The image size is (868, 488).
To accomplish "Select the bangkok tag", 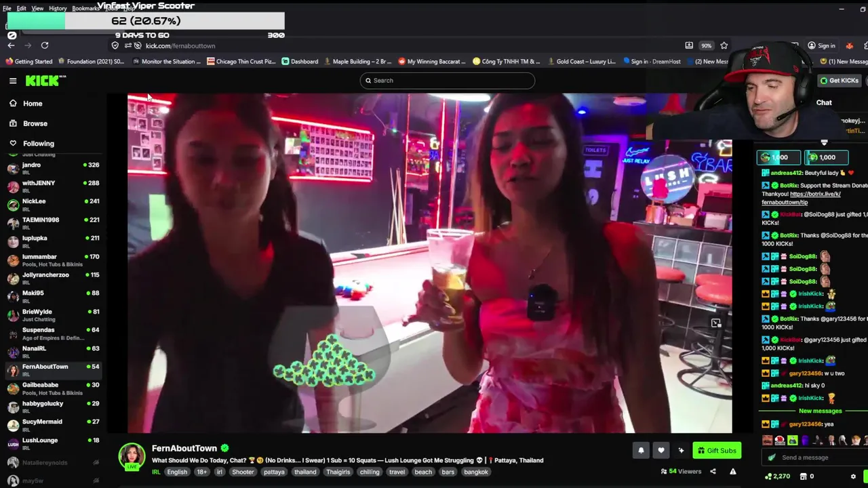I will 476,472.
